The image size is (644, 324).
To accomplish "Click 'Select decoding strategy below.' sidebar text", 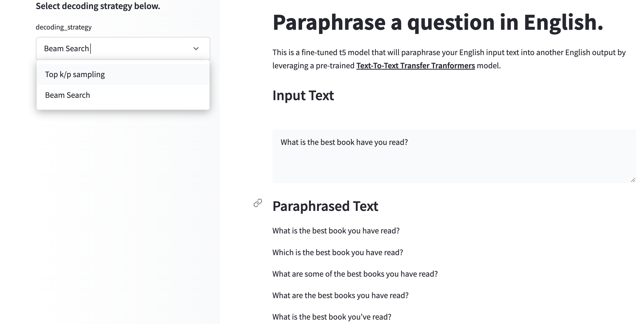I will (98, 6).
